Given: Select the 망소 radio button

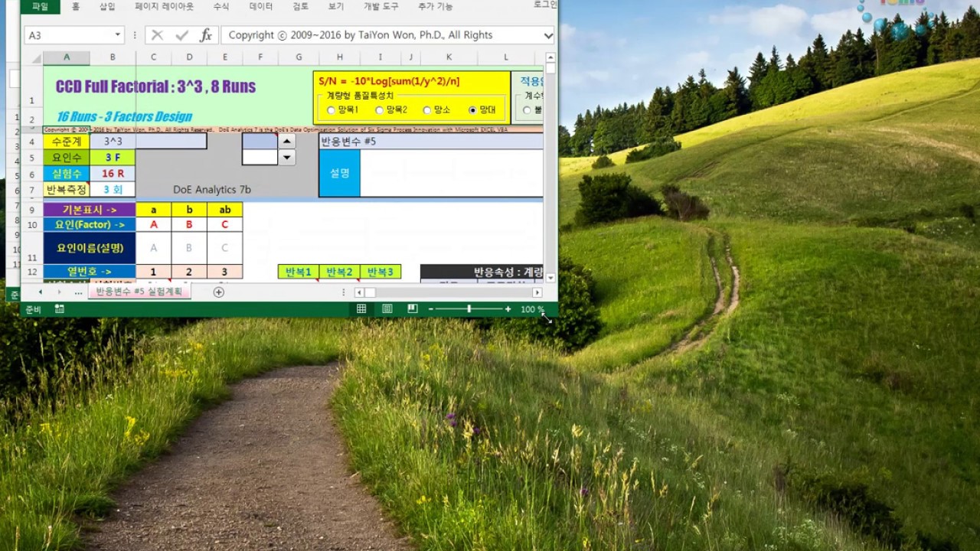Looking at the screenshot, I should click(427, 110).
